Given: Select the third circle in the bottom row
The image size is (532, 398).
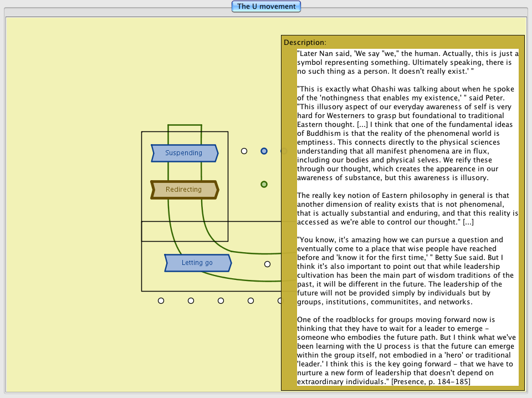Looking at the screenshot, I should click(x=221, y=300).
